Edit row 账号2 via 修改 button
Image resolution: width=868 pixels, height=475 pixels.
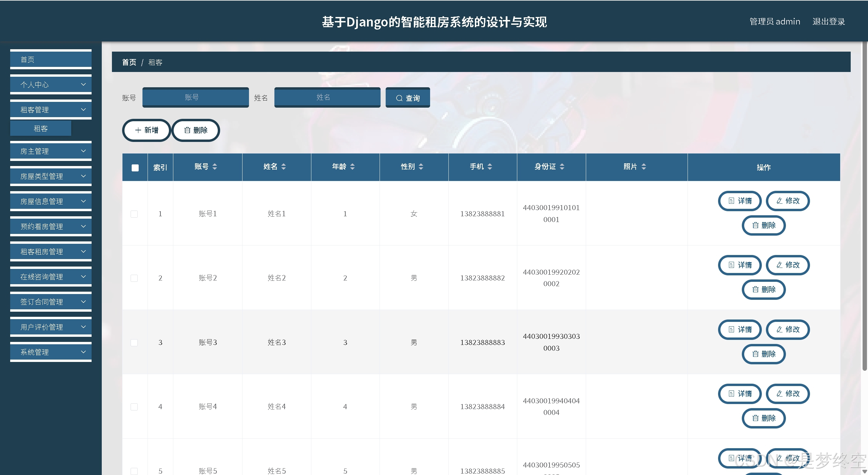click(x=788, y=265)
